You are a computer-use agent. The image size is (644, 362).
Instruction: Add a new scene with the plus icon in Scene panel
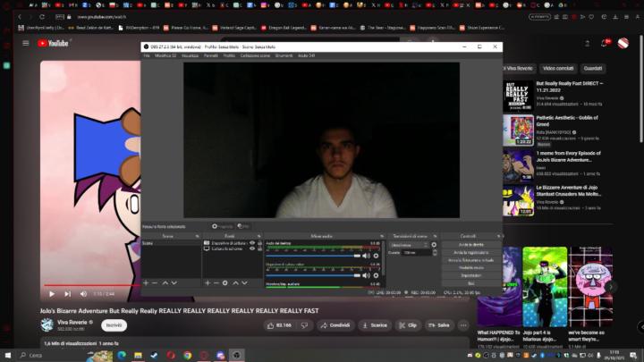pyautogui.click(x=146, y=282)
